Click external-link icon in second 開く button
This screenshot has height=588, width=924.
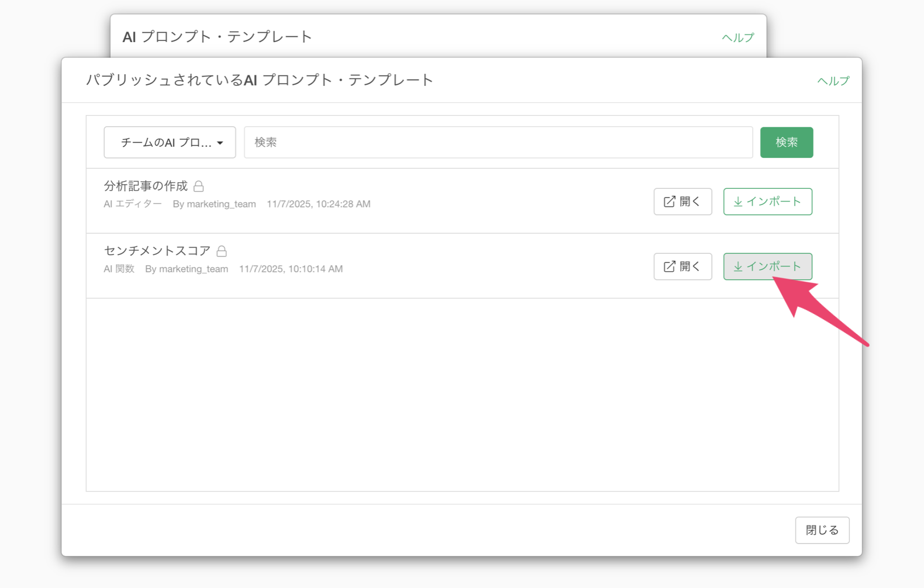click(669, 267)
